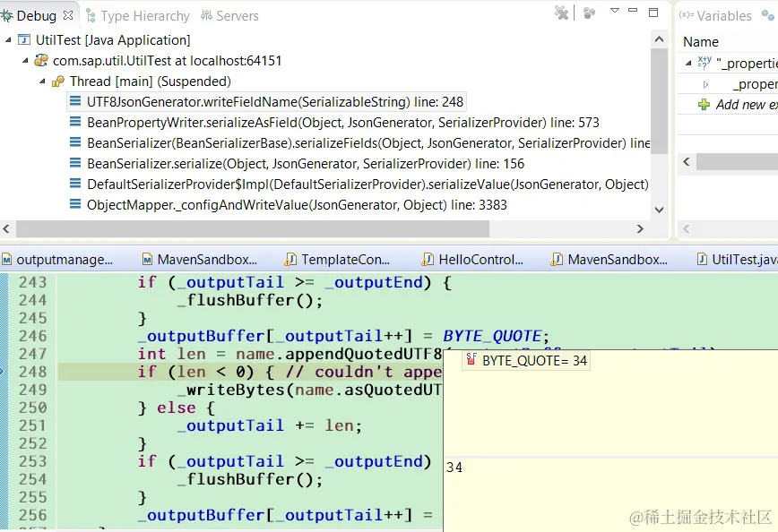Close the Debug view tab

(x=68, y=15)
